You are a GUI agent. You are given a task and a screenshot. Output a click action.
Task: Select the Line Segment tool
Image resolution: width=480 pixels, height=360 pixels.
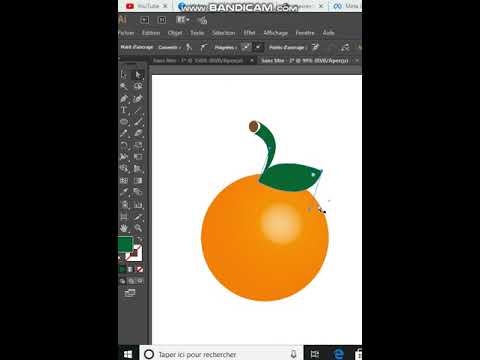[x=138, y=110]
